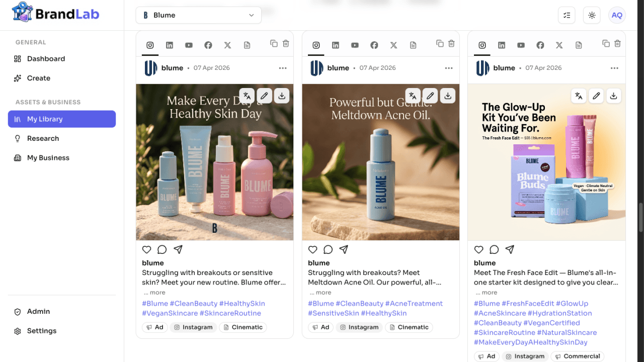Duplicate the Healthy Skin Day post
The image size is (644, 362).
point(274,43)
